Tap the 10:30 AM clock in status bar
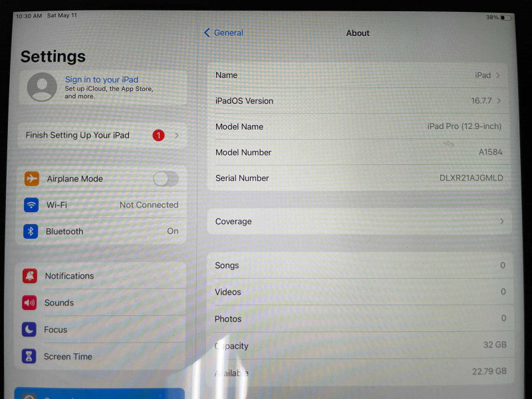 (29, 16)
